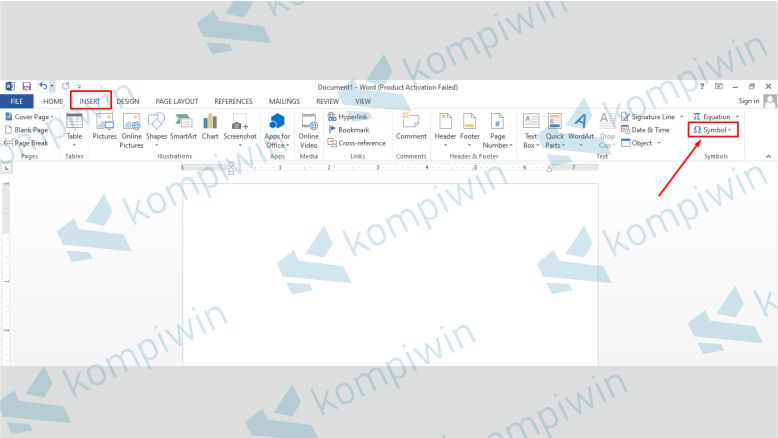The image size is (778, 438).
Task: Expand the Object dropdown arrow
Action: [659, 143]
